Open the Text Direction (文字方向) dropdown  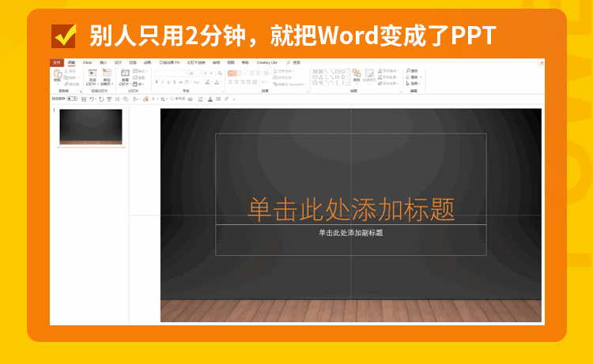(284, 71)
